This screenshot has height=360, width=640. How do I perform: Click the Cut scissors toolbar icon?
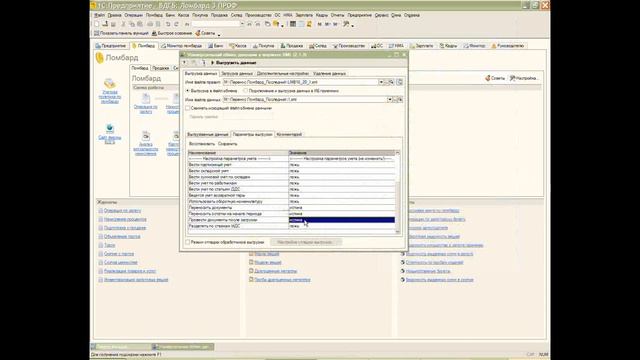[x=123, y=24]
